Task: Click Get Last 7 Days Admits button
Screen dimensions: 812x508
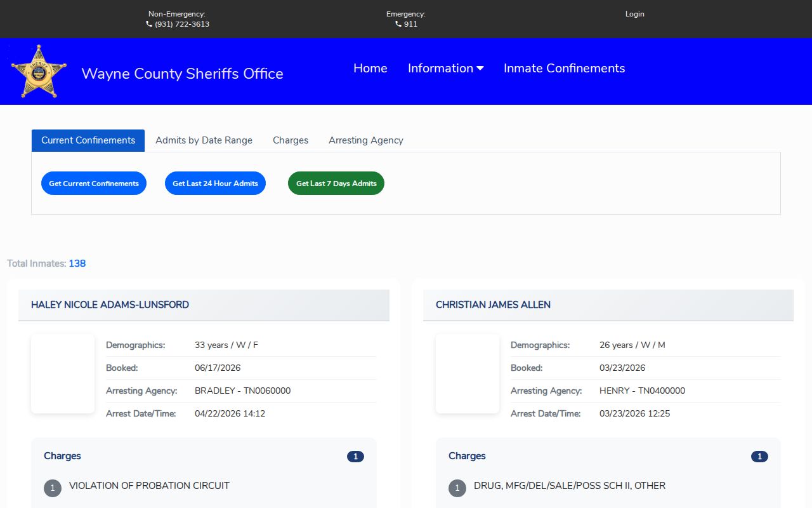Action: (x=336, y=184)
